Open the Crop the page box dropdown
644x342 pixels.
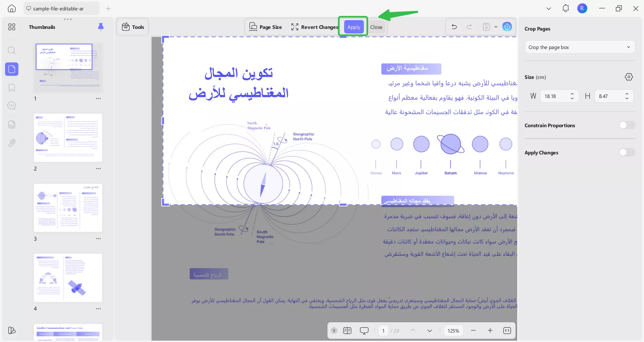click(x=580, y=47)
